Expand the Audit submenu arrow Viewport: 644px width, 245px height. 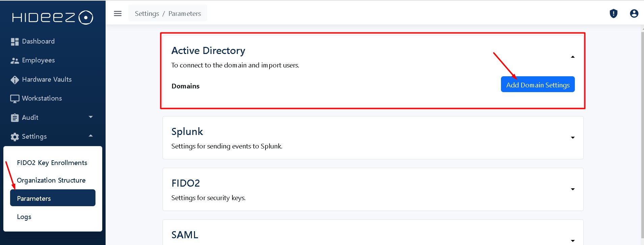(90, 117)
